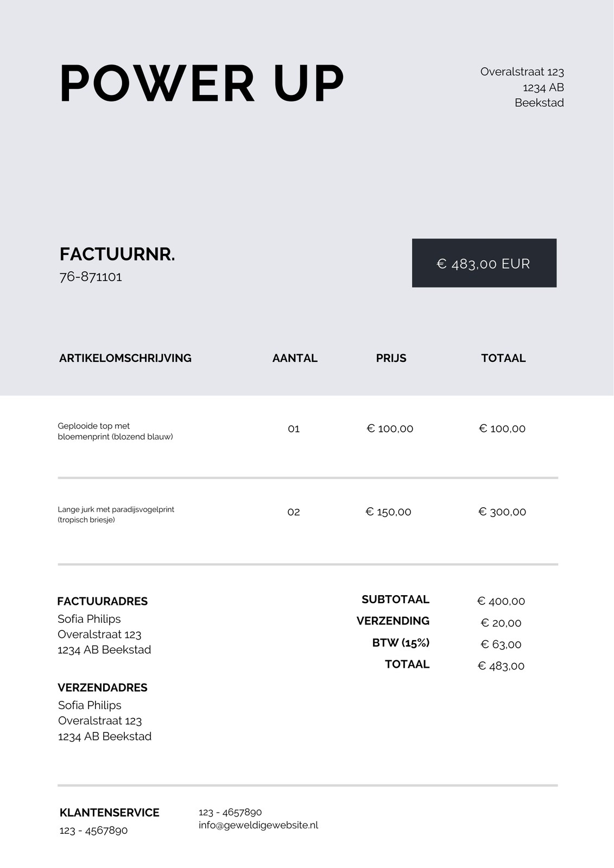Screen dimensions: 614x868
Task: Click the € 300,00 line total
Action: click(502, 512)
